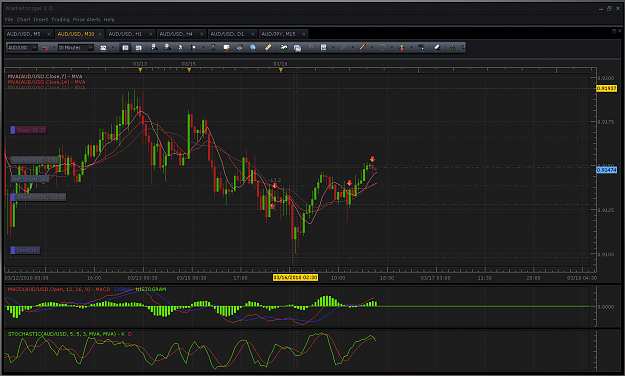Click the red and green arrow marker icon
The width and height of the screenshot is (625, 376).
pos(402,47)
